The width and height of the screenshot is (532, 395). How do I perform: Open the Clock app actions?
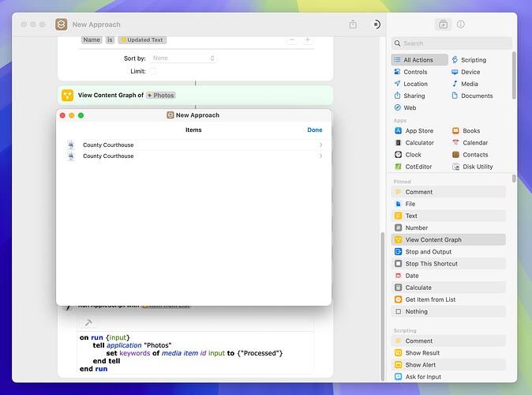point(408,155)
